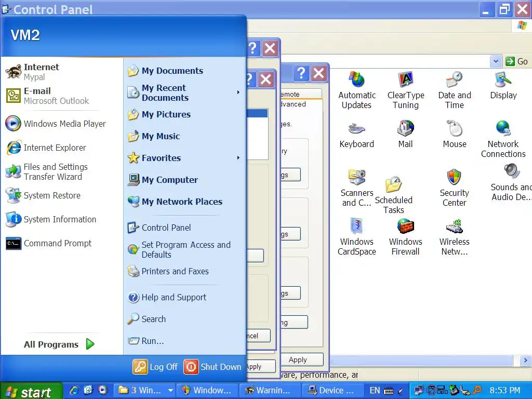
Task: Click the Start button
Action: [31, 391]
